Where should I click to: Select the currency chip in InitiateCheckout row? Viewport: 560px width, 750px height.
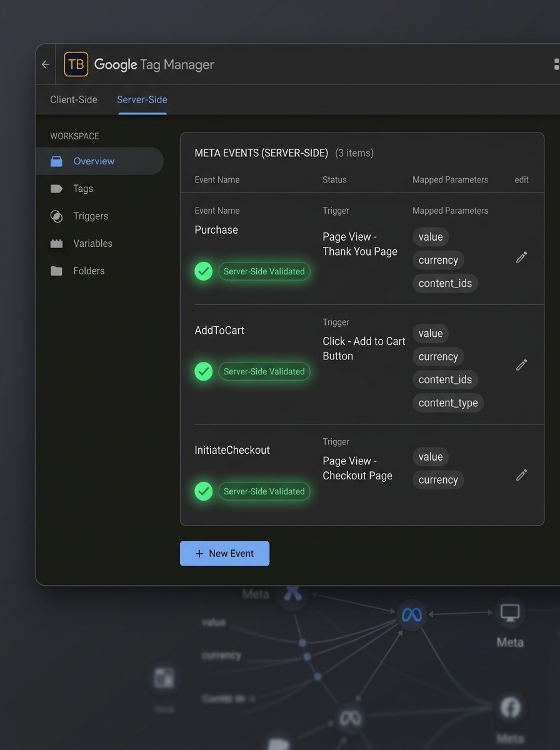pyautogui.click(x=438, y=480)
